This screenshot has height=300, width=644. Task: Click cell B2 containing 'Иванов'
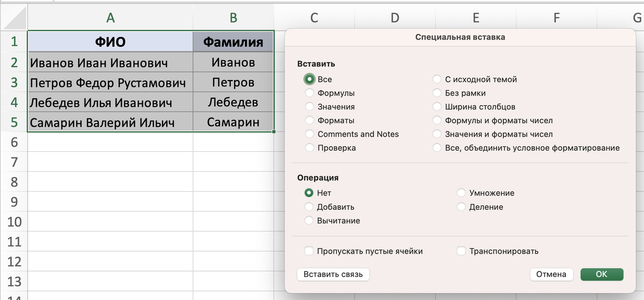tap(233, 62)
